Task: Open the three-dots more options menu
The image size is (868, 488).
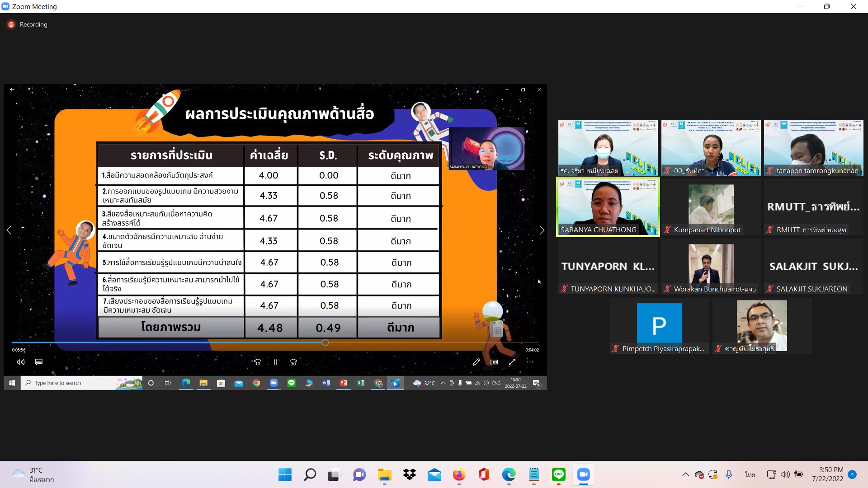Action: (x=530, y=362)
